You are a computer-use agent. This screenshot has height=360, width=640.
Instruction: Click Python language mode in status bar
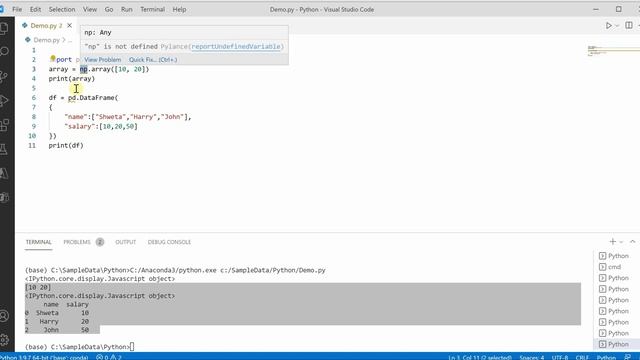606,357
